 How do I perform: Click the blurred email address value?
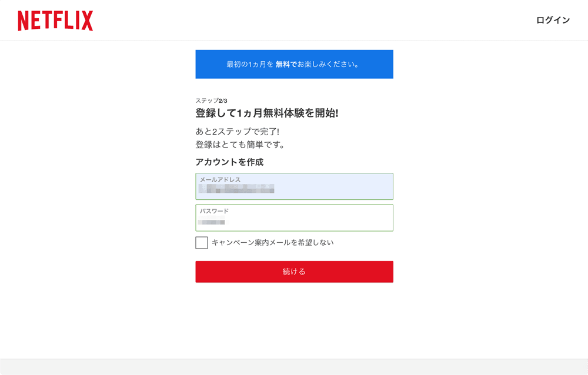236,189
